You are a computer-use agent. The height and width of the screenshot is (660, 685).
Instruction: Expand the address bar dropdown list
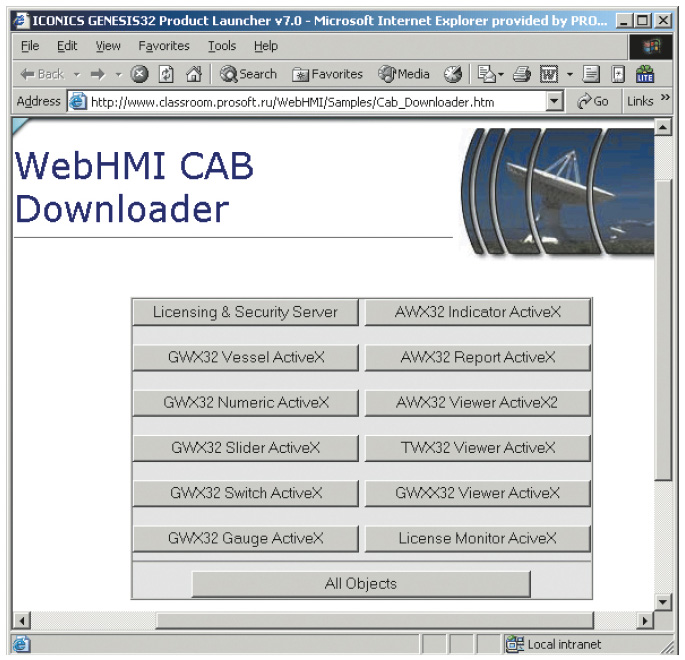(554, 102)
